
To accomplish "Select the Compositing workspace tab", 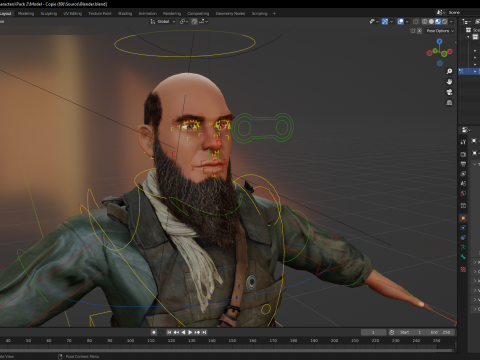I will point(198,14).
